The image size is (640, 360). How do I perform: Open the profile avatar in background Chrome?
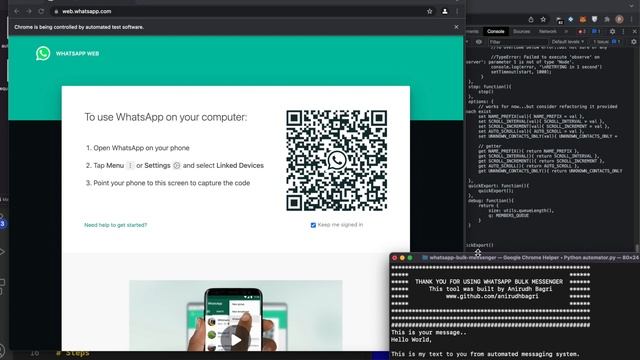click(x=620, y=19)
